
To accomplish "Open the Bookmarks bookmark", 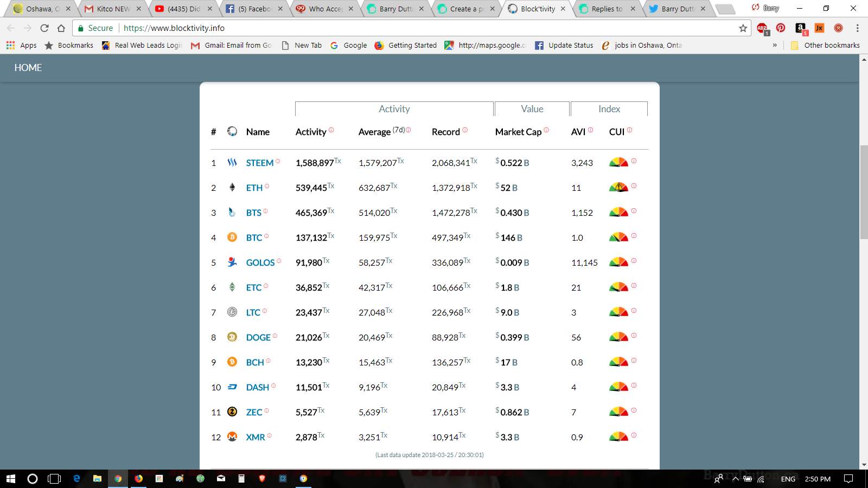I will 69,45.
